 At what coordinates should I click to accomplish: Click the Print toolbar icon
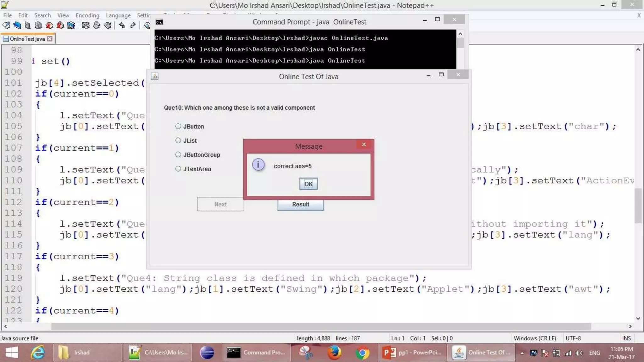coord(71,25)
